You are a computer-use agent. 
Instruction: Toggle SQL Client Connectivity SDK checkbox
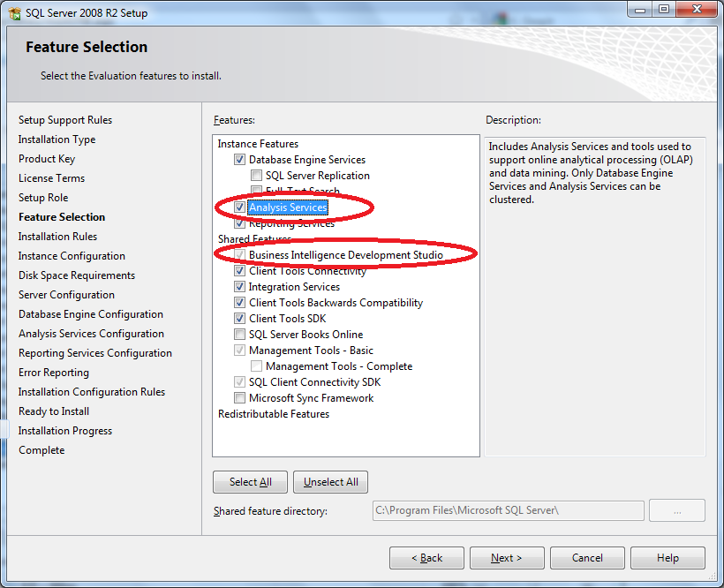coord(239,382)
